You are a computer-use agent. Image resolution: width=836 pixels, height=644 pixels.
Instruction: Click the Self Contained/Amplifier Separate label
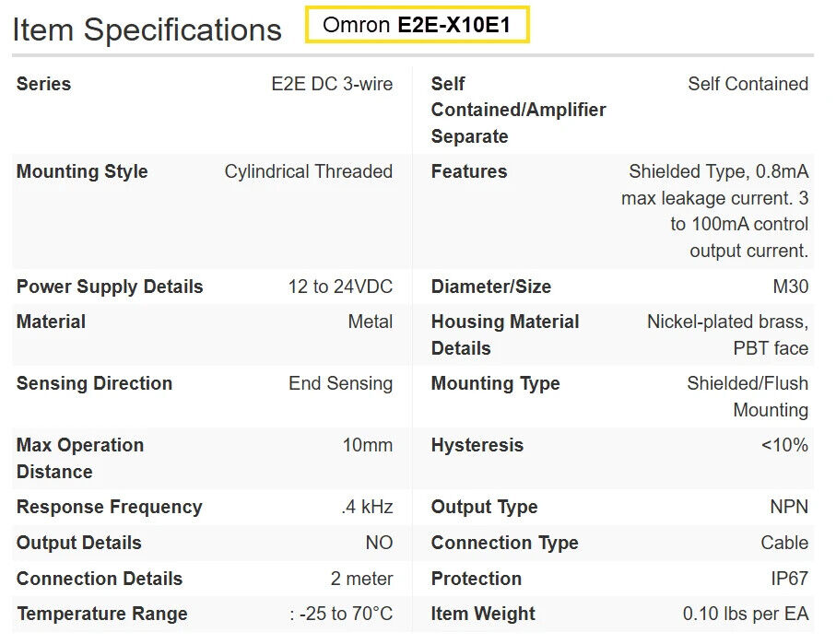[518, 110]
